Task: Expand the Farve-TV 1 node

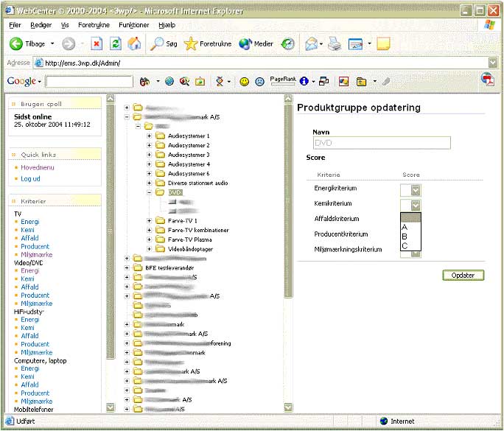Action: (149, 221)
